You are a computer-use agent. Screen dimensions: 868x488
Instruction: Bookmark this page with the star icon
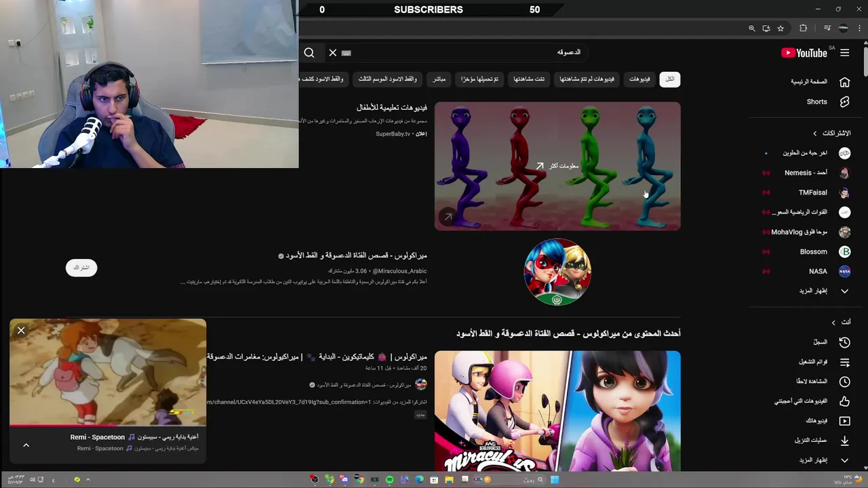[x=781, y=28]
